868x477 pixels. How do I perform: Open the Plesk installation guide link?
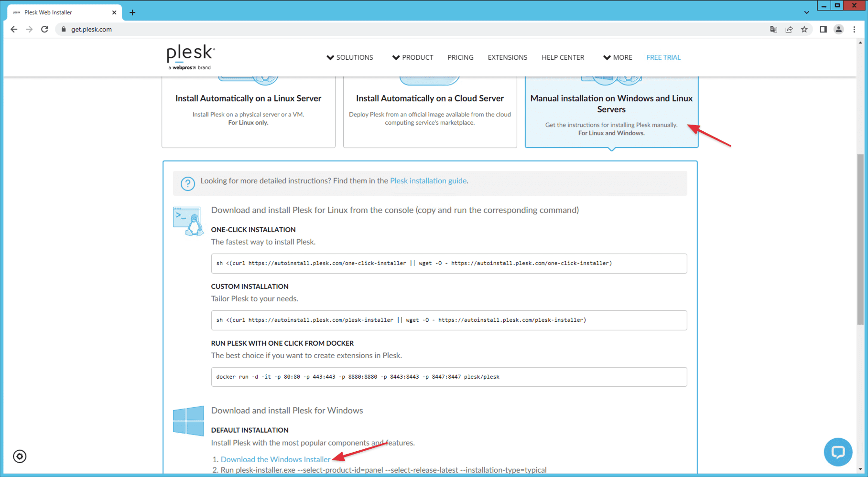click(x=428, y=181)
